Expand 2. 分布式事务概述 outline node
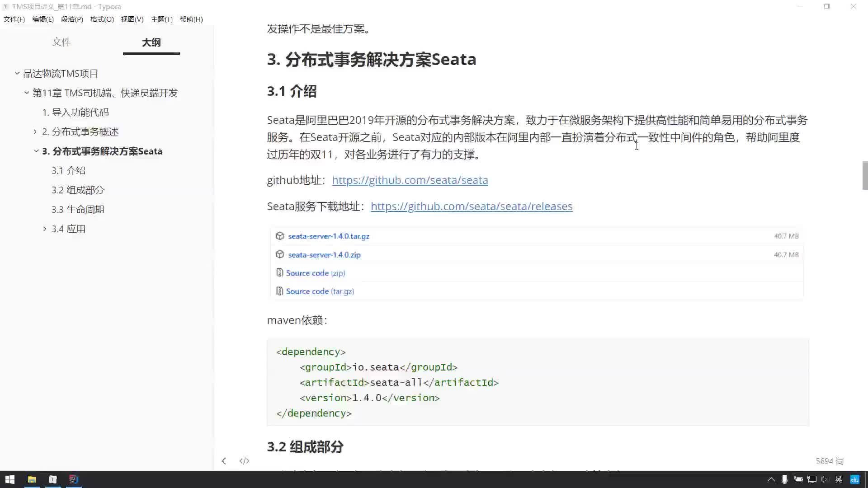This screenshot has width=868, height=488. pos(35,131)
